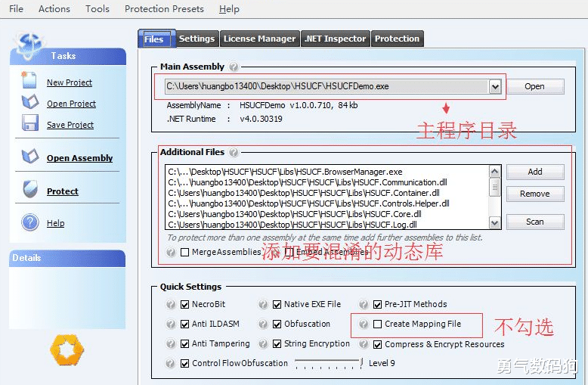The width and height of the screenshot is (588, 385).
Task: Switch to the Protection tab
Action: [x=397, y=39]
